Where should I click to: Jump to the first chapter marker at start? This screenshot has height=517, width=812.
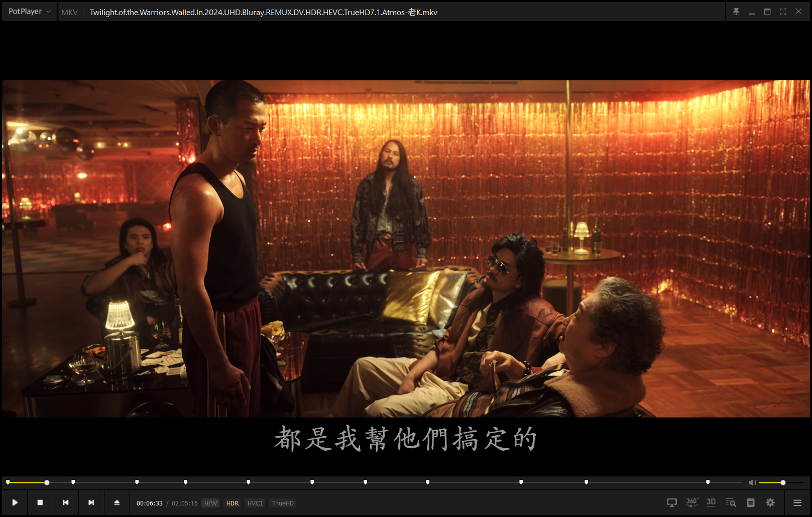tap(8, 482)
